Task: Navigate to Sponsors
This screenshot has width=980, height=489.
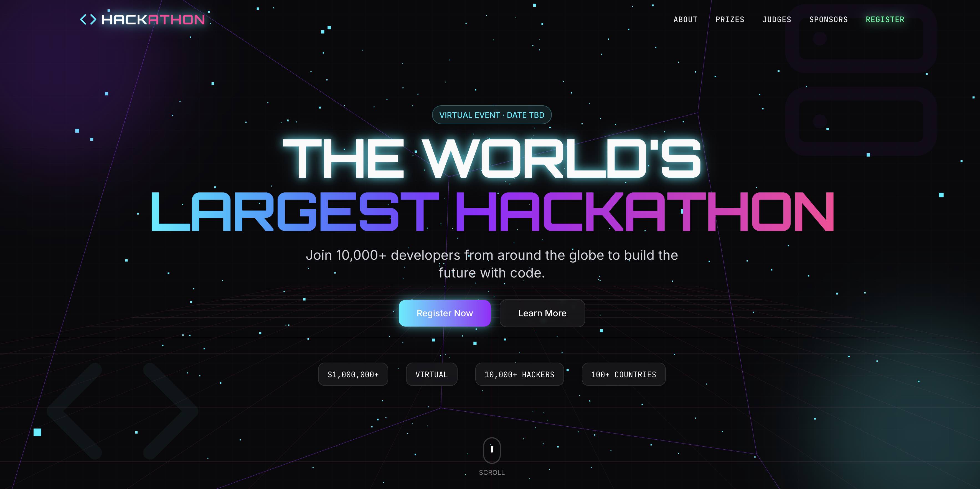Action: 828,19
